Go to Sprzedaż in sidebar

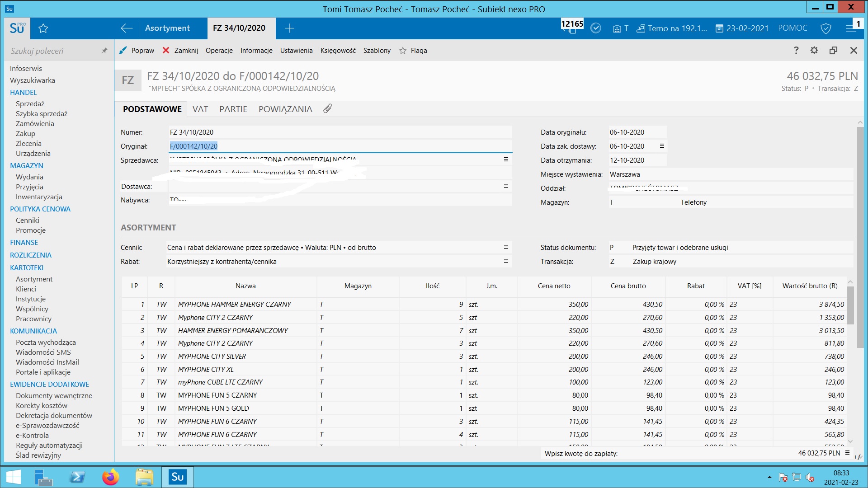[x=30, y=103]
